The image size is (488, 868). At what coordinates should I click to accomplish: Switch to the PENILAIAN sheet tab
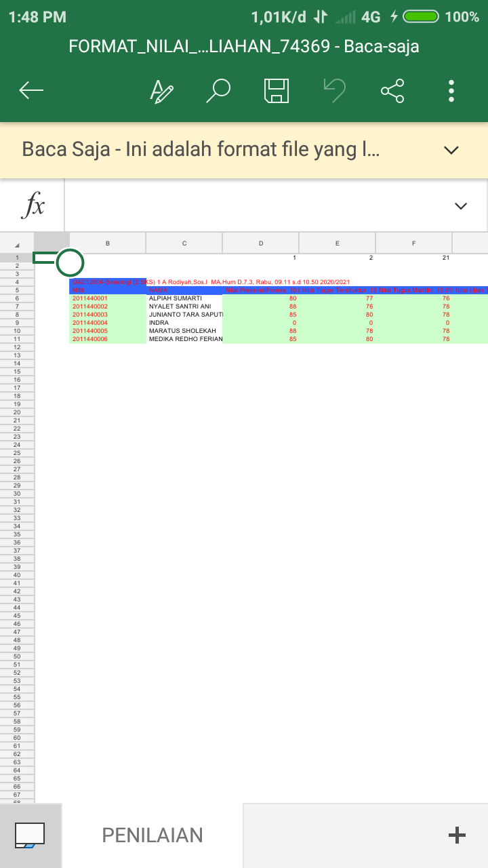point(152,835)
